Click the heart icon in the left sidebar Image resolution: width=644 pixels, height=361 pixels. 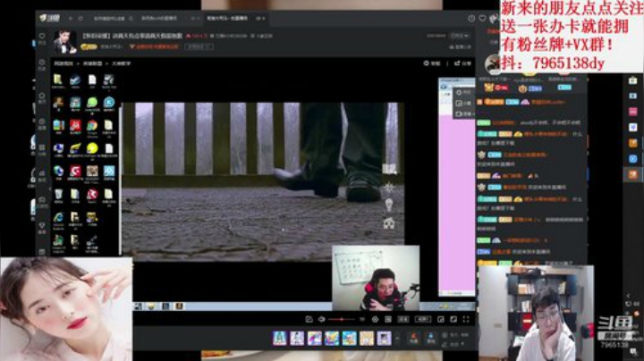point(42,37)
